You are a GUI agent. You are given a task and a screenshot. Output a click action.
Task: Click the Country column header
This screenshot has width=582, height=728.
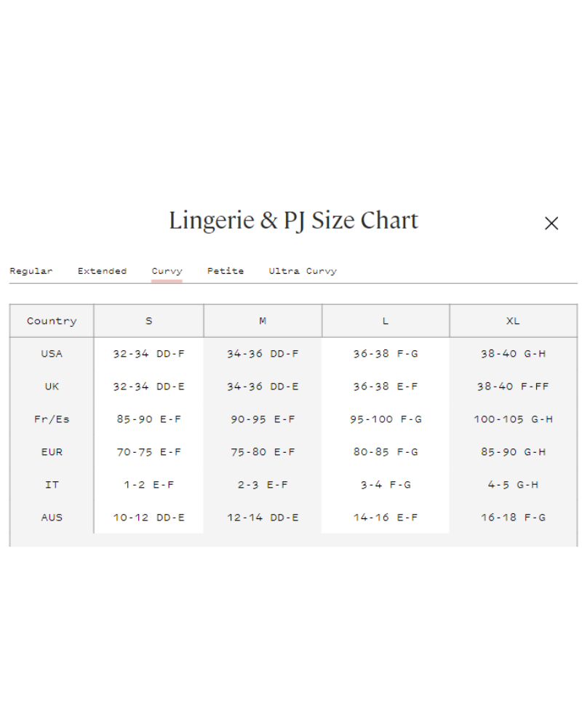[x=52, y=321]
